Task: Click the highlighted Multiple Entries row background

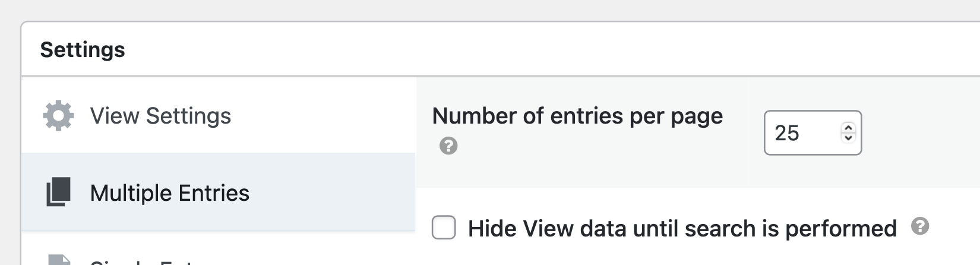Action: [x=333, y=193]
